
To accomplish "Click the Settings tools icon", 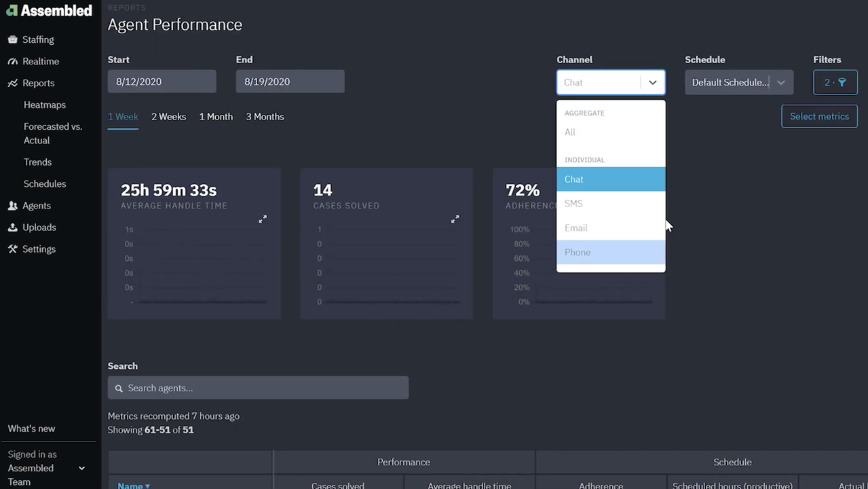I will coord(12,249).
